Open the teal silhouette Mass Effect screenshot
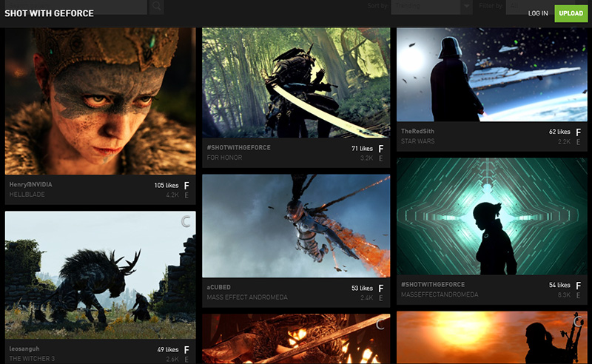The width and height of the screenshot is (592, 364). click(x=492, y=216)
